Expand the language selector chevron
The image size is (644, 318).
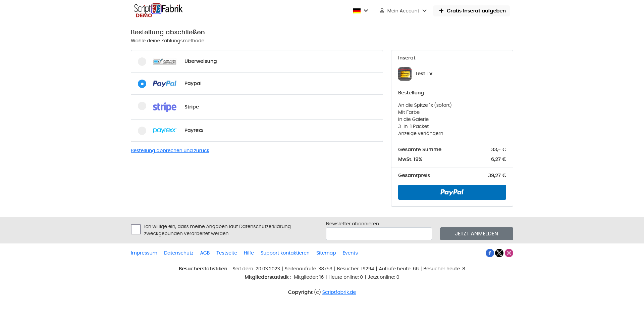(x=366, y=11)
